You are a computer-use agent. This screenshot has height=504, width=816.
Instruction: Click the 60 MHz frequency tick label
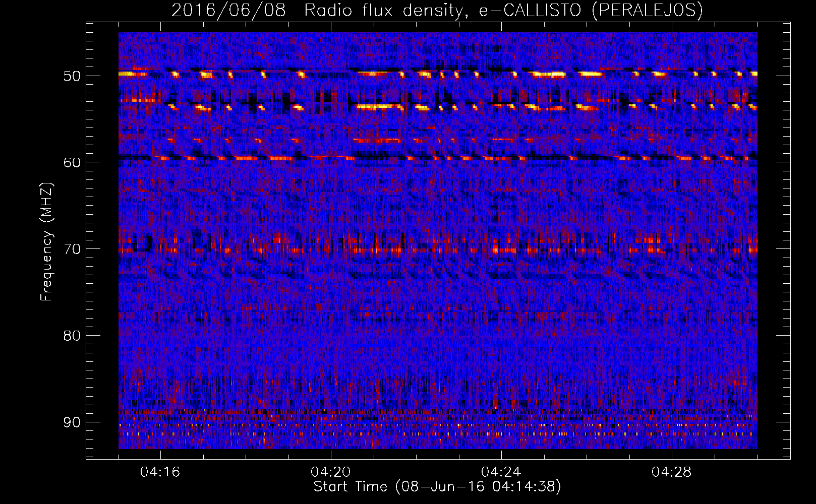click(72, 162)
